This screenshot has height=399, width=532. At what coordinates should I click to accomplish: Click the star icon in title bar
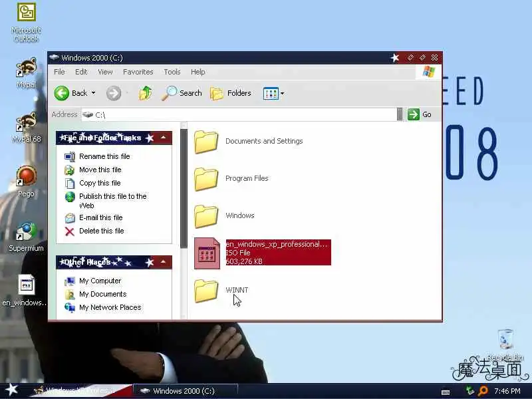coord(395,58)
